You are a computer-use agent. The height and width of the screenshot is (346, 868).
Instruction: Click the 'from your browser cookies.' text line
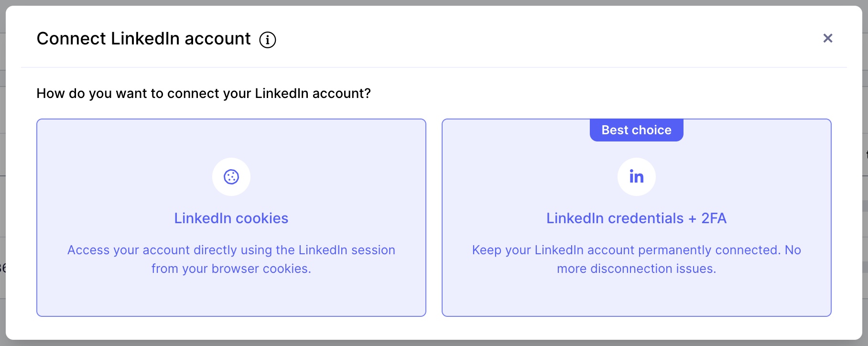(x=231, y=269)
